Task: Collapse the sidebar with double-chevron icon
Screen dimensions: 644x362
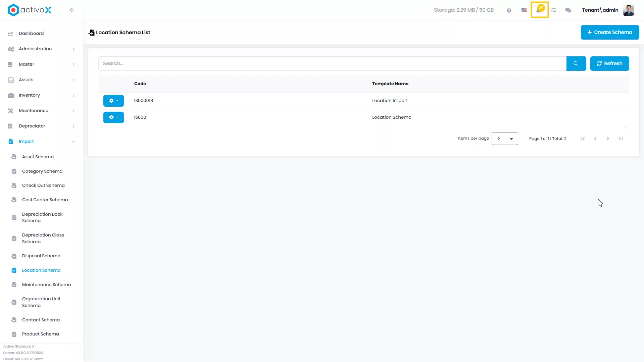Action: 71,10
